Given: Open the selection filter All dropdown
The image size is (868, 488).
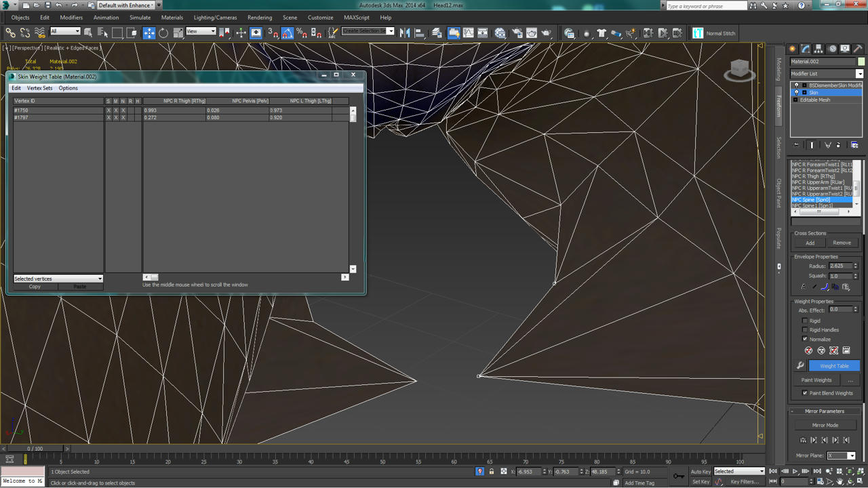Looking at the screenshot, I should pyautogui.click(x=65, y=31).
